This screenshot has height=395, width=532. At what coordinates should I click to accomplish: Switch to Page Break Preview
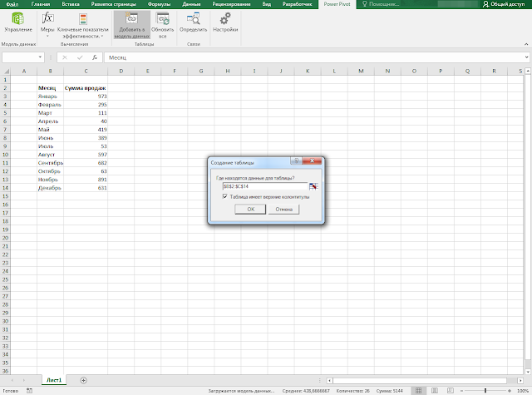(x=451, y=391)
